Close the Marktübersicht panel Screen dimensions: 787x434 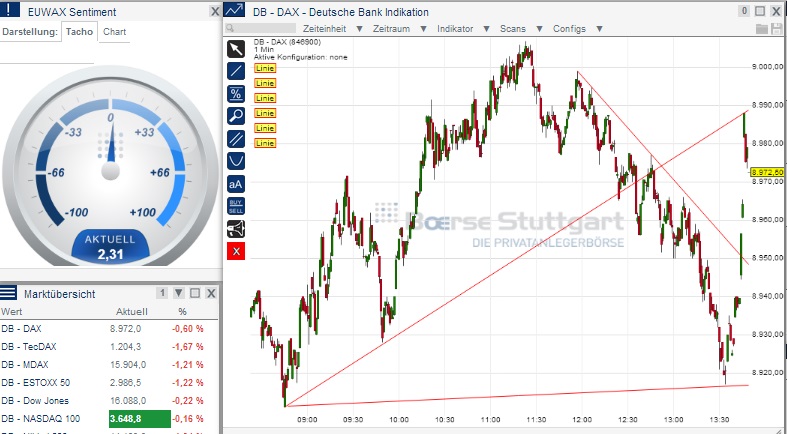point(211,293)
